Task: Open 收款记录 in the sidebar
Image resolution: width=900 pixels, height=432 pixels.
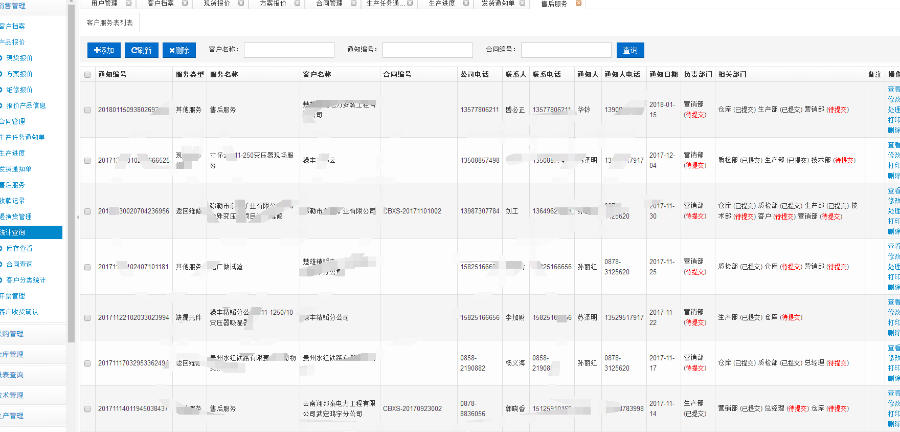Action: (13, 201)
